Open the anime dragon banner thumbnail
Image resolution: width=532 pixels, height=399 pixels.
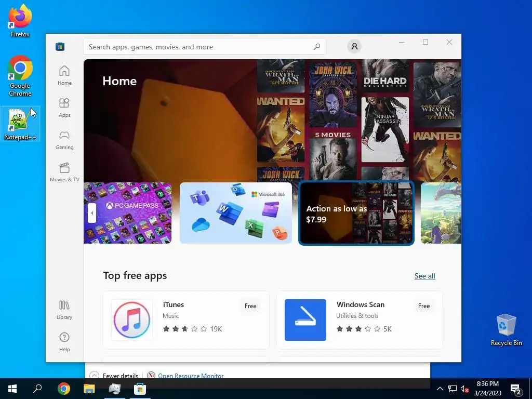coord(441,212)
